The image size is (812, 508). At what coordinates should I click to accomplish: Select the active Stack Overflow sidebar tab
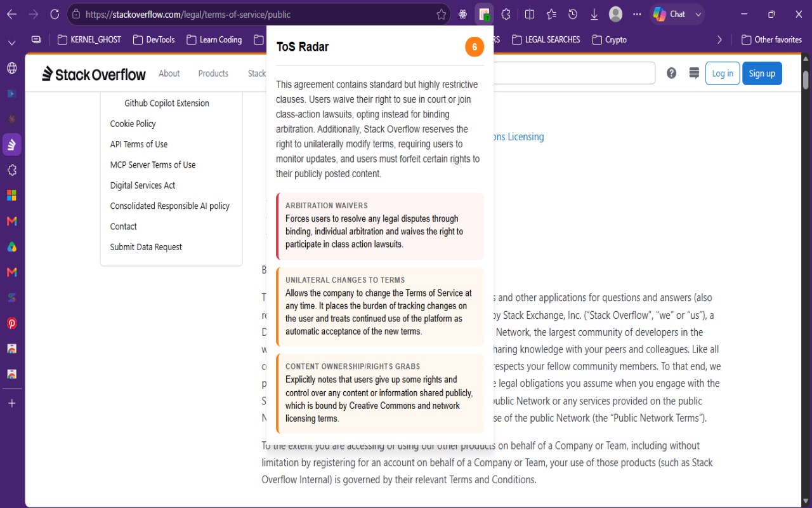tap(11, 145)
